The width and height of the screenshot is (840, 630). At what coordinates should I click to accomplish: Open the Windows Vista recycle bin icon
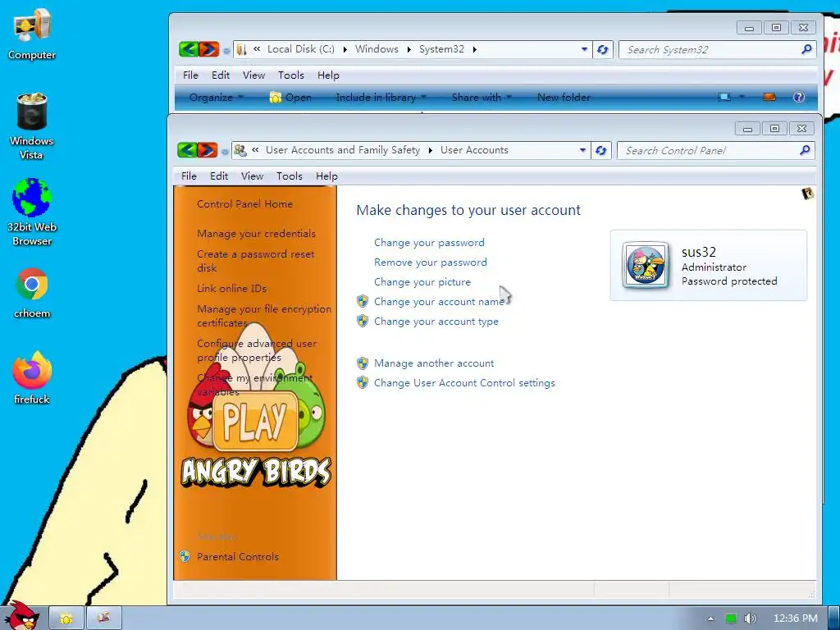tap(32, 126)
